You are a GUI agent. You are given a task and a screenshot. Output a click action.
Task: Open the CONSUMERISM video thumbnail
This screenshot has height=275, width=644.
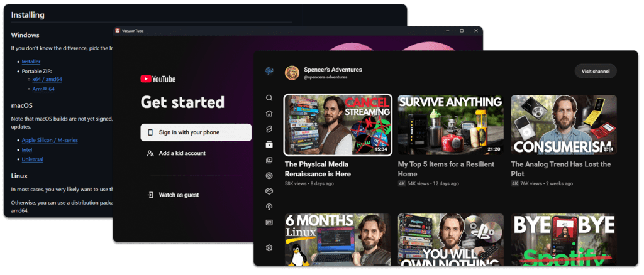[x=564, y=125]
